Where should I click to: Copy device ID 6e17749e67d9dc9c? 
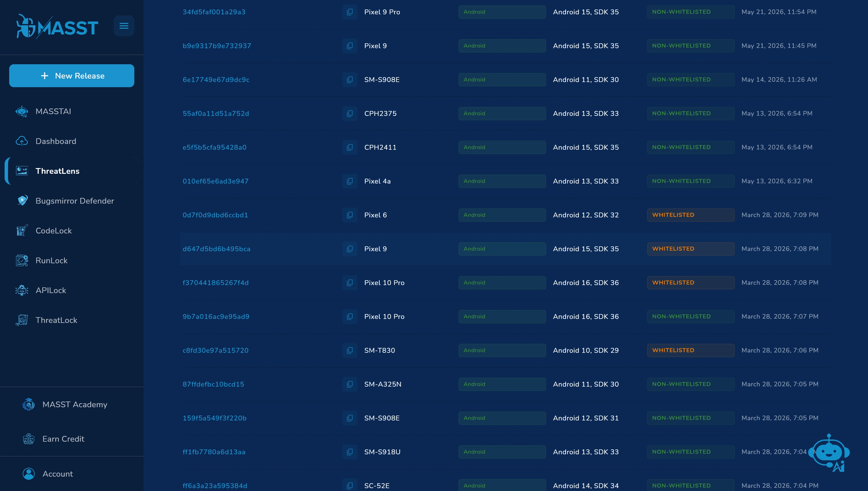click(350, 79)
